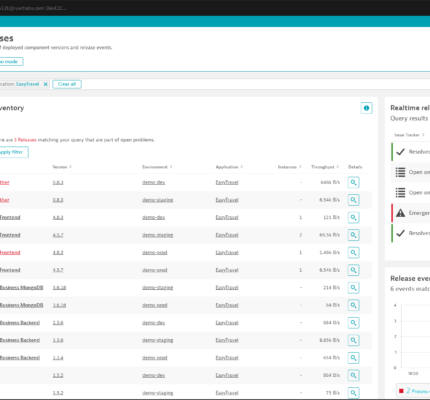This screenshot has width=430, height=400.
Task: Open version 1.2.4 link
Action: 58,358
